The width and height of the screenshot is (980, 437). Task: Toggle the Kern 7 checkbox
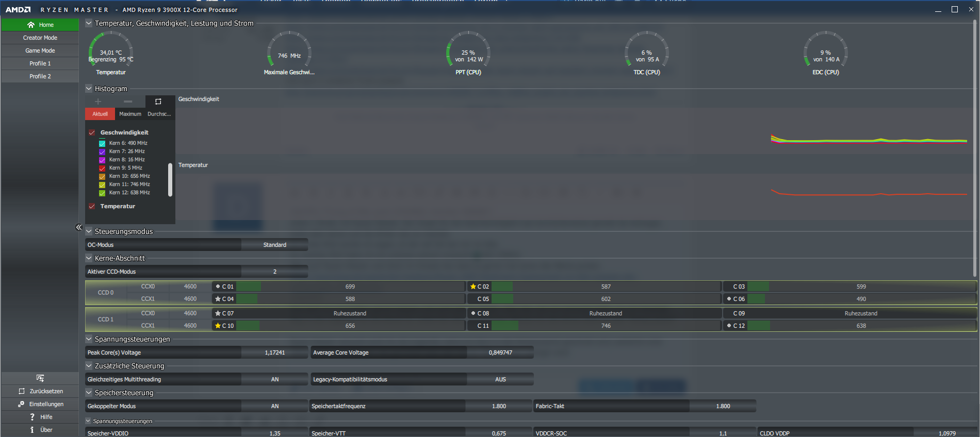(102, 152)
